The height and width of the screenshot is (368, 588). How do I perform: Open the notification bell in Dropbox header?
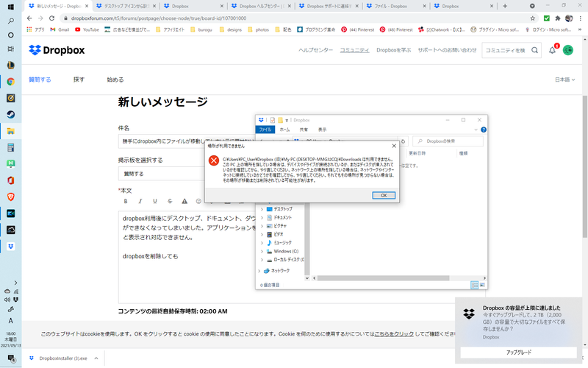coord(553,50)
